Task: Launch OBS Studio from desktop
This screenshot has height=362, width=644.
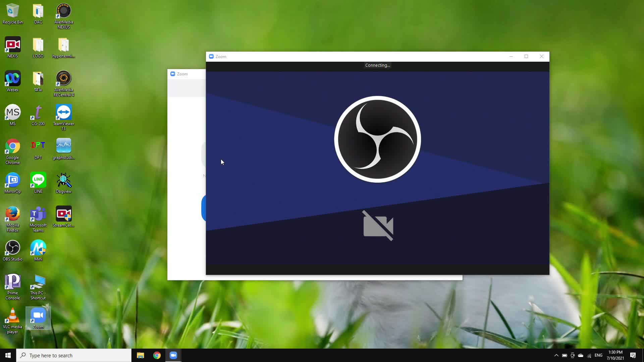Action: (x=13, y=250)
